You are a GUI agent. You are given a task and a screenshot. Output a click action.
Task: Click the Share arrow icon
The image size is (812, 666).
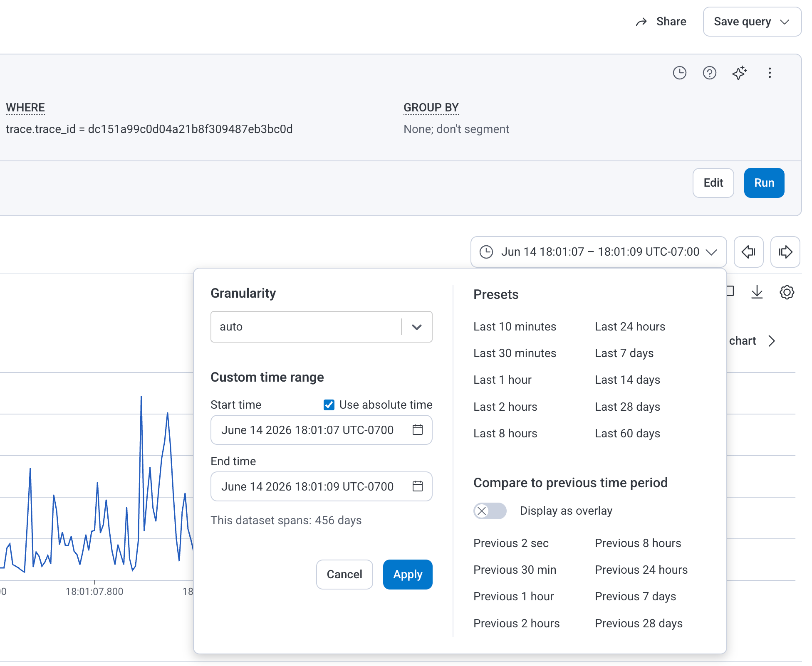pos(641,22)
